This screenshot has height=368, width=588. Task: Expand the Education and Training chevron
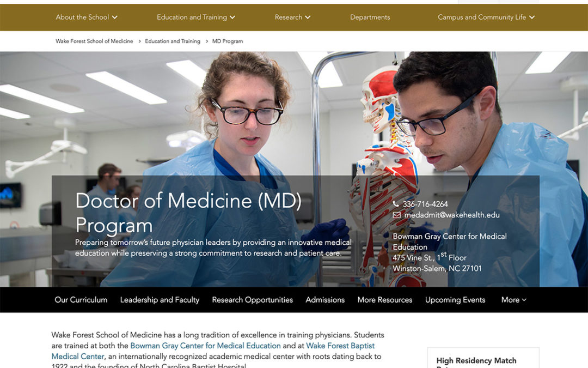232,17
